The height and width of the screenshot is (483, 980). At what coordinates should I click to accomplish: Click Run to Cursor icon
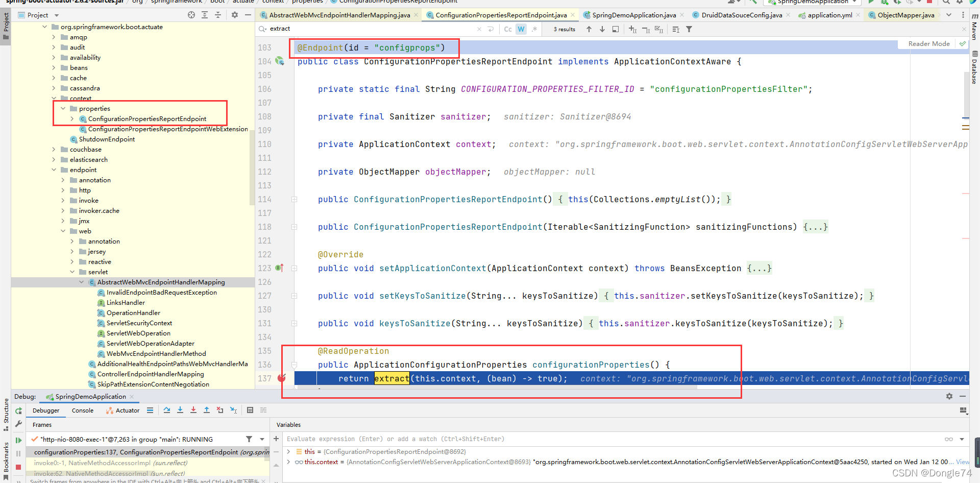233,410
